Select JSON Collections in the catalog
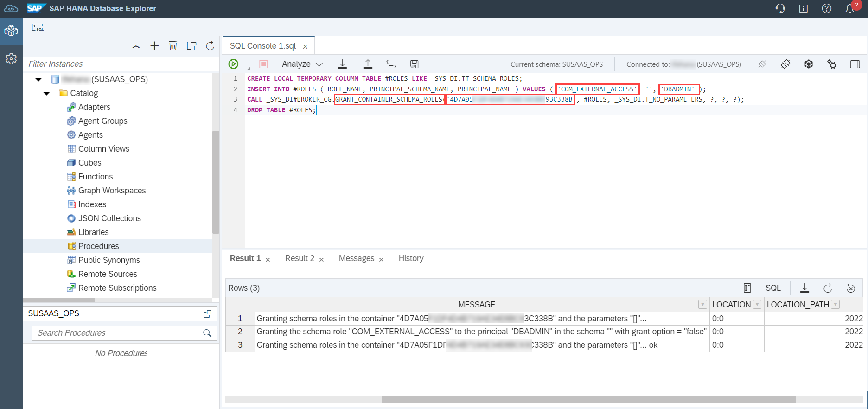Image resolution: width=868 pixels, height=409 pixels. click(x=109, y=218)
